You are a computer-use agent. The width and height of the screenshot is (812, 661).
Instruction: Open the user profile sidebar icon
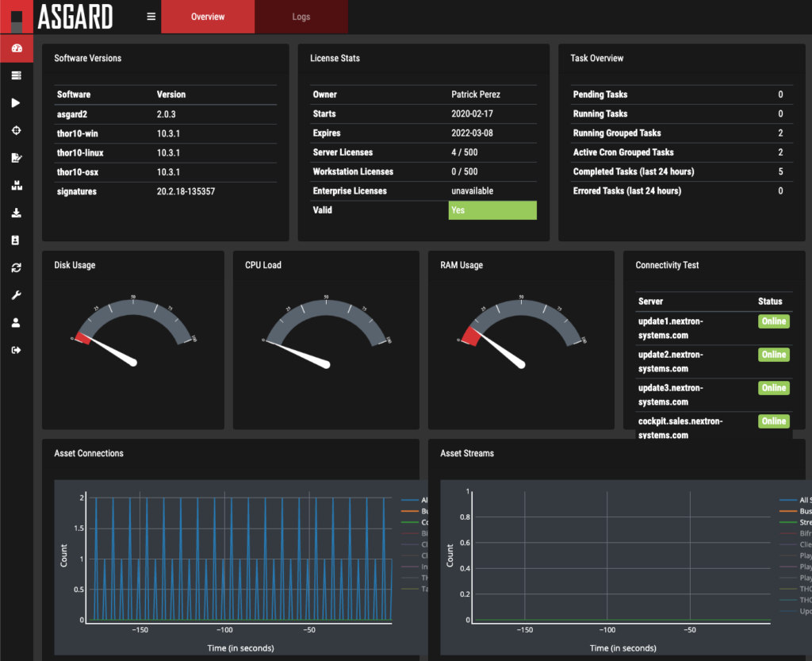(x=17, y=323)
